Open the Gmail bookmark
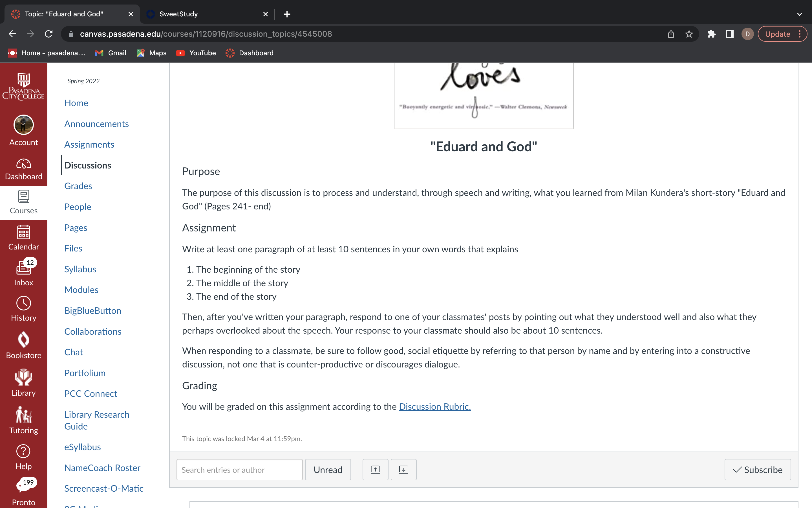Viewport: 812px width, 508px height. tap(111, 53)
